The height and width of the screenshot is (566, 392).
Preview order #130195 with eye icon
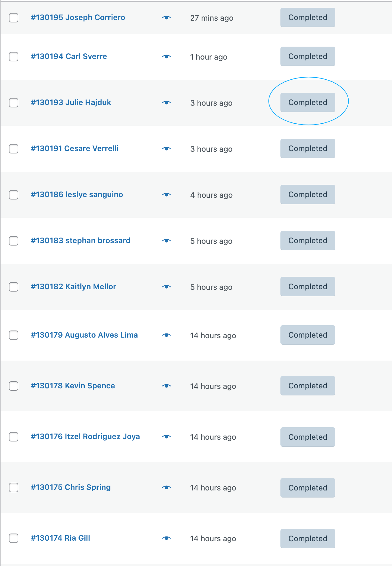coord(166,18)
